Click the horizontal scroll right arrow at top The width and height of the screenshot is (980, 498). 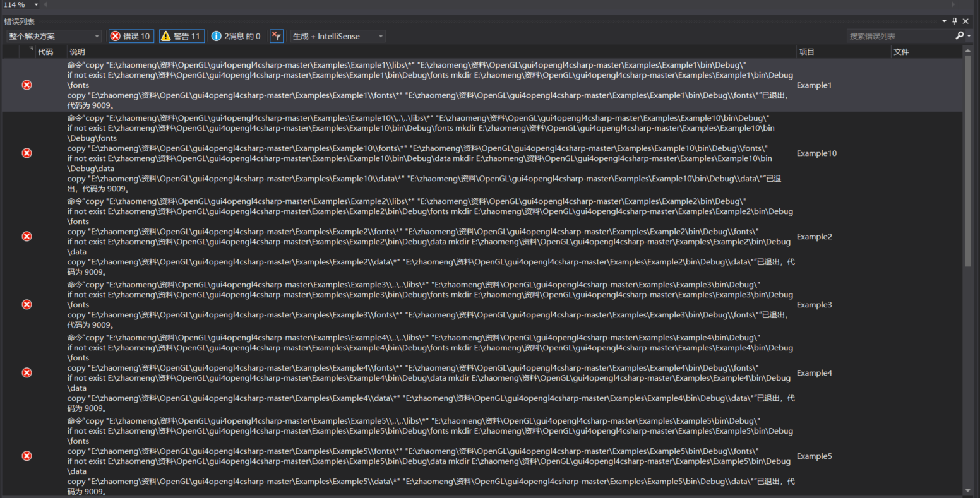tap(953, 4)
